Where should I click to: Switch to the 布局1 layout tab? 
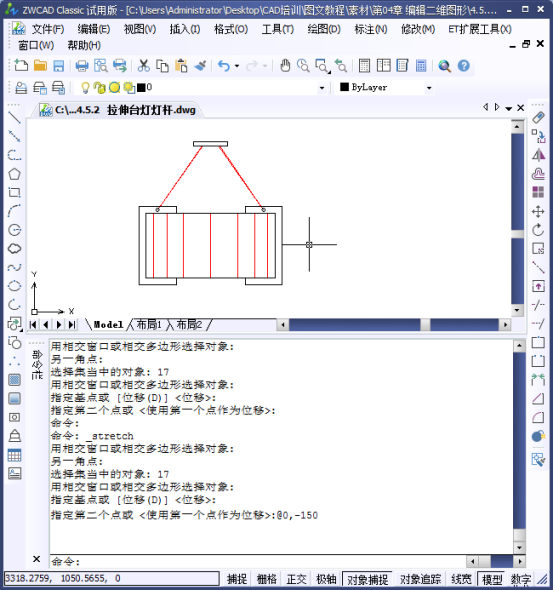[x=149, y=324]
